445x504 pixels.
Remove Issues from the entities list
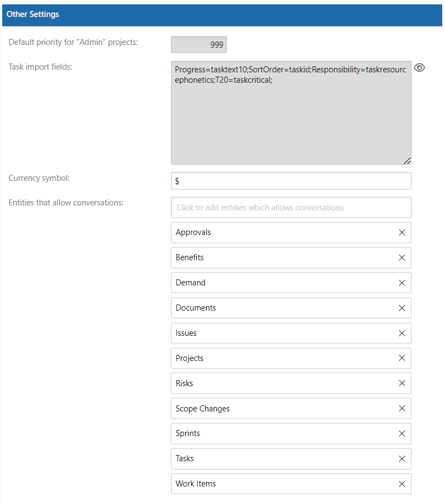(402, 333)
